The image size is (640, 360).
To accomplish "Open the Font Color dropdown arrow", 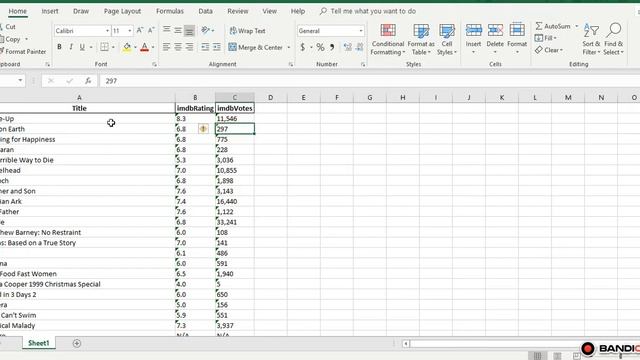I will pyautogui.click(x=153, y=48).
